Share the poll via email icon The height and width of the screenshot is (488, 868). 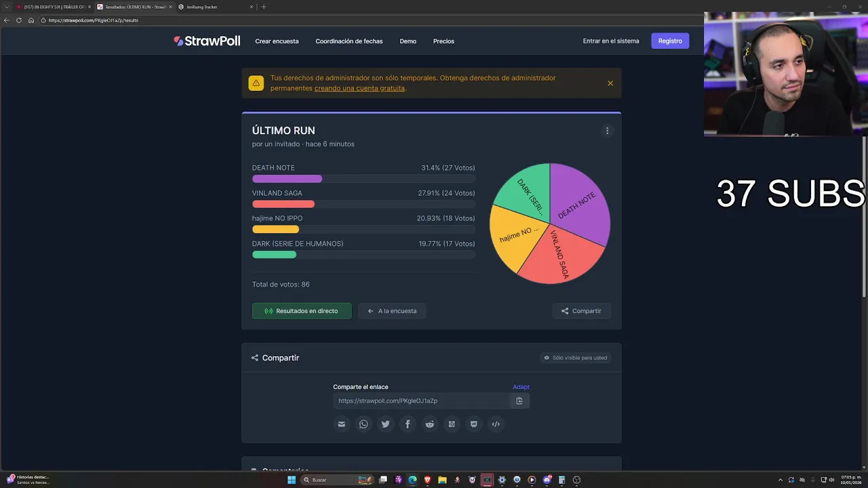coord(342,424)
